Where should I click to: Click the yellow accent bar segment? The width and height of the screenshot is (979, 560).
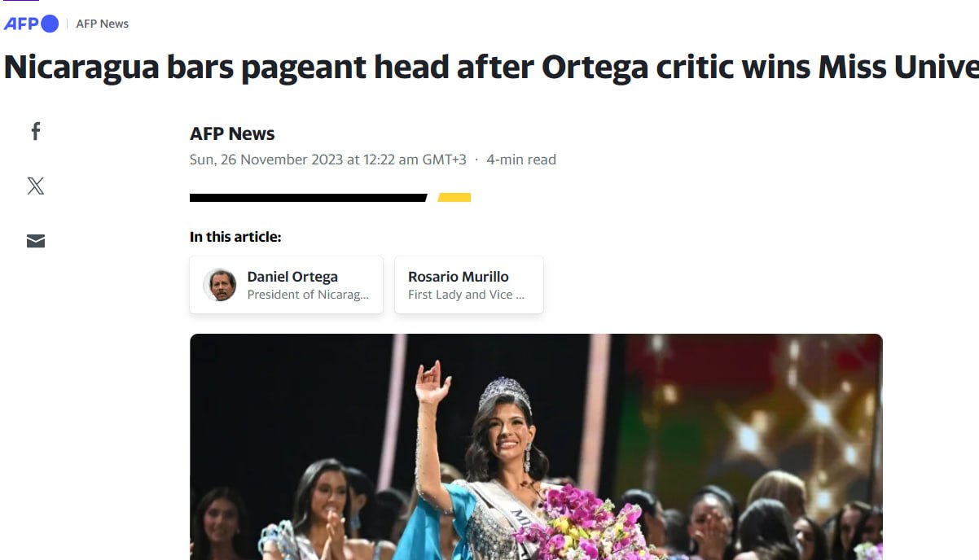click(454, 198)
